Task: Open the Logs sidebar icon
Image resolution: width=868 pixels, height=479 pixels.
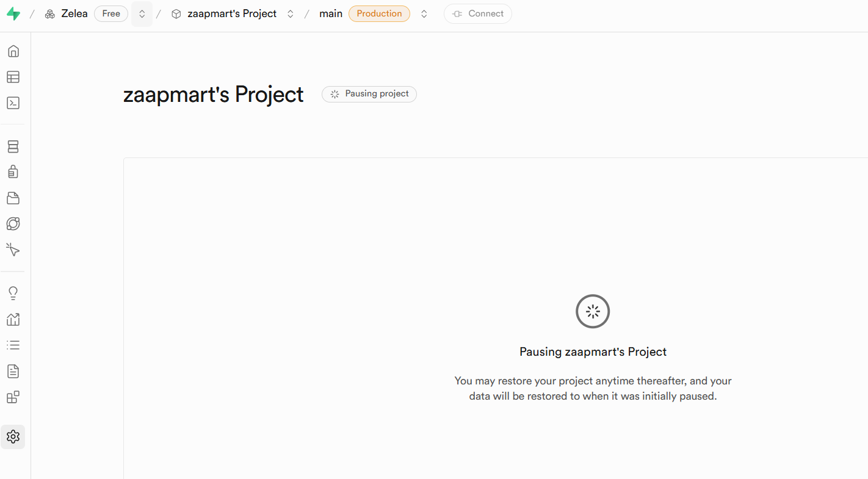Action: 13,345
